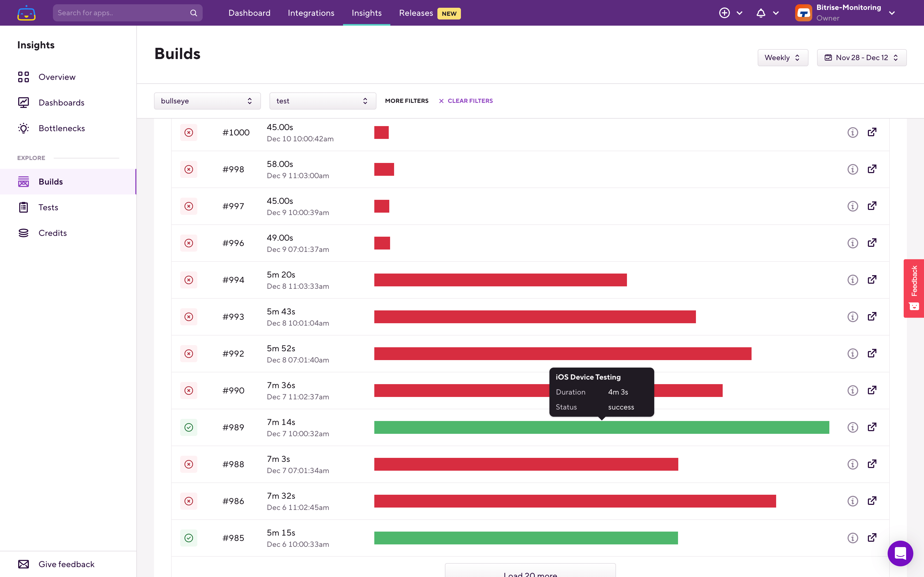Click the plus add-new icon
The image size is (924, 577).
[724, 13]
